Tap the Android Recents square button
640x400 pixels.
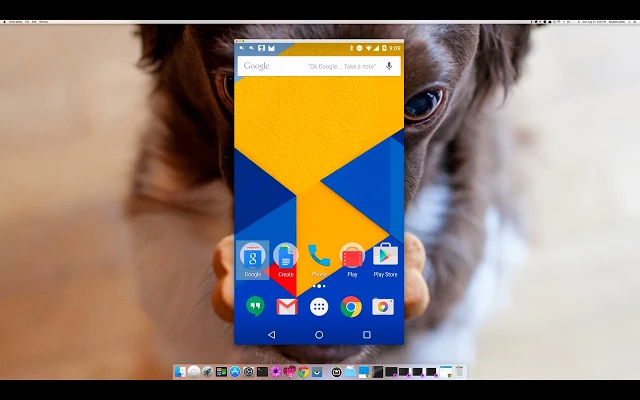pos(367,335)
